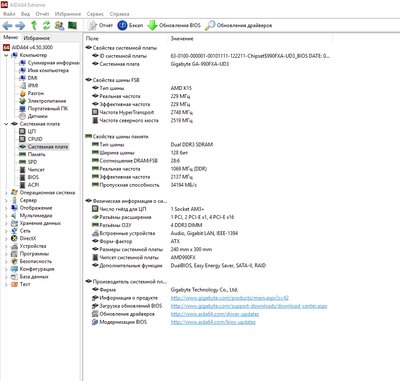Click the green up arrow icon

[x=34, y=25]
